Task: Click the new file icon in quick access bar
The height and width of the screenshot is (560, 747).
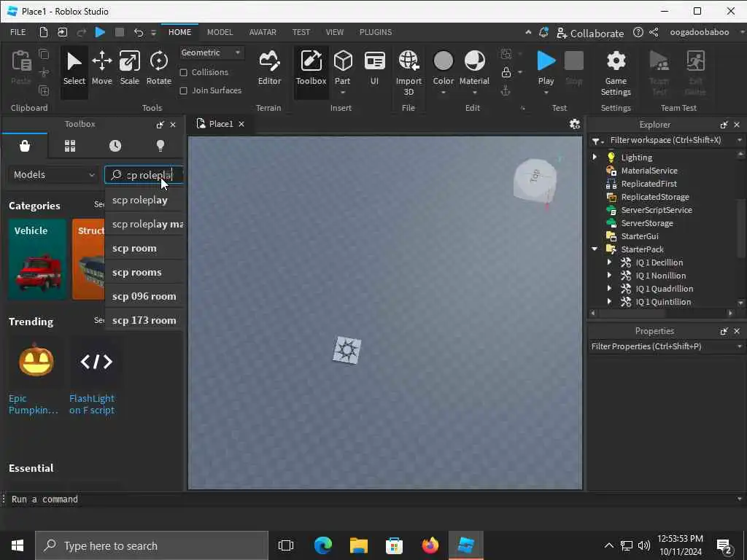Action: (x=44, y=32)
